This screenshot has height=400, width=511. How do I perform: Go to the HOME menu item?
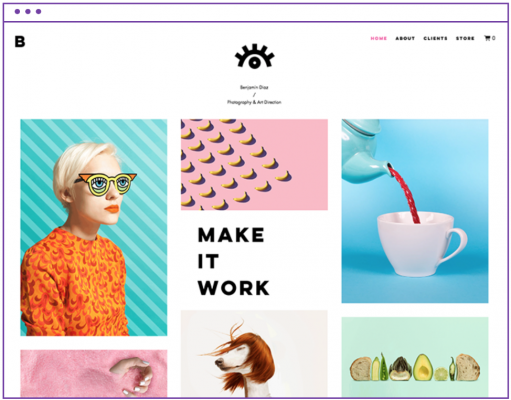(x=379, y=38)
